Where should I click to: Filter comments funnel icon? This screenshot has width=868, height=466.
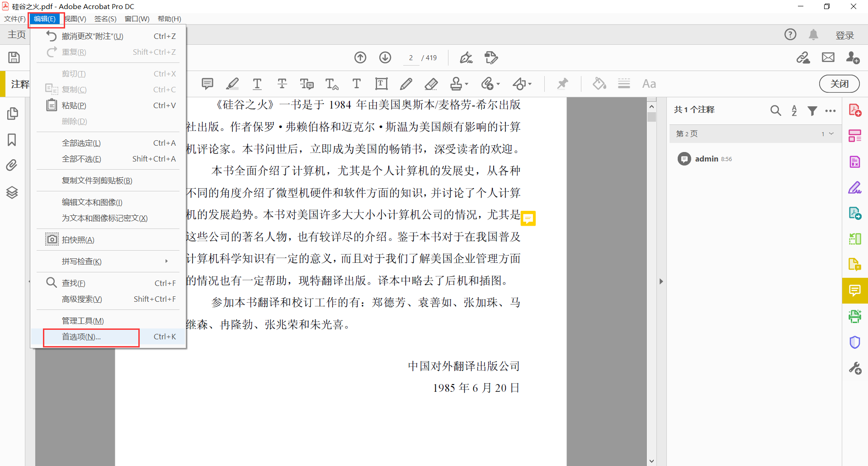coord(812,110)
